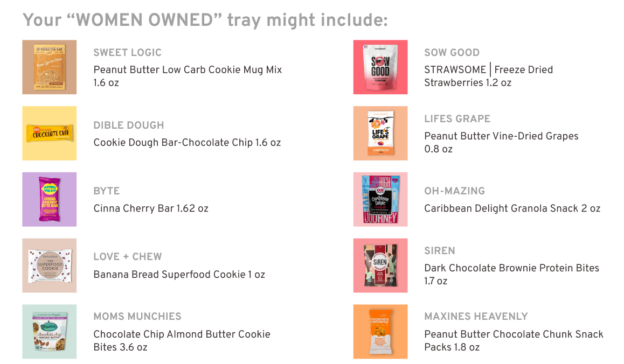Open the Byte Cinna Cherry Bar image

pyautogui.click(x=50, y=199)
